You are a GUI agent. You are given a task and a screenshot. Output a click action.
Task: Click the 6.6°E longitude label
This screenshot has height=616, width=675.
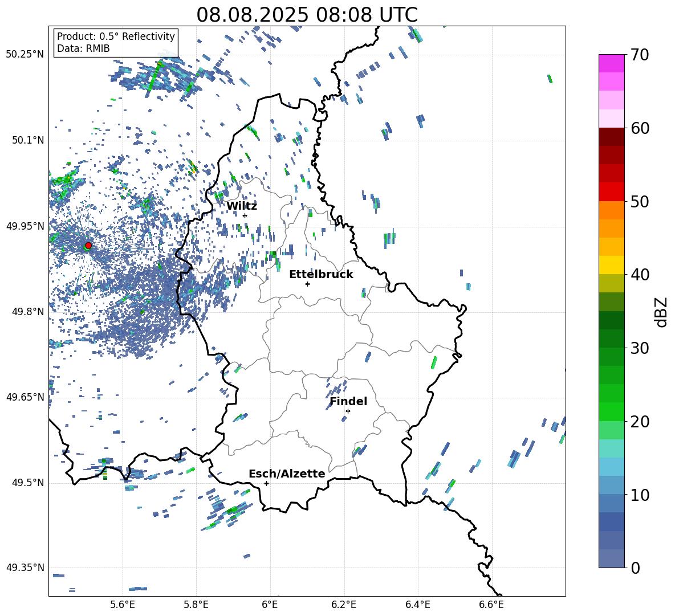(491, 605)
